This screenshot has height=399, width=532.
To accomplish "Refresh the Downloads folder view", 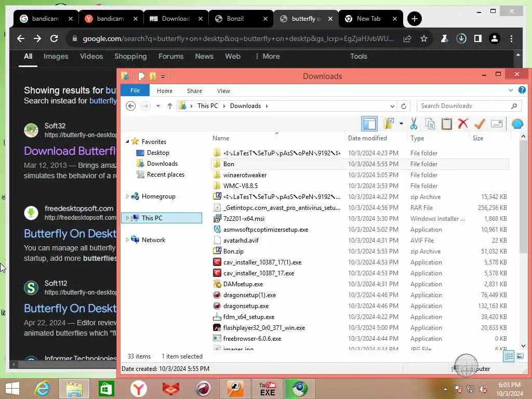I will click(403, 106).
